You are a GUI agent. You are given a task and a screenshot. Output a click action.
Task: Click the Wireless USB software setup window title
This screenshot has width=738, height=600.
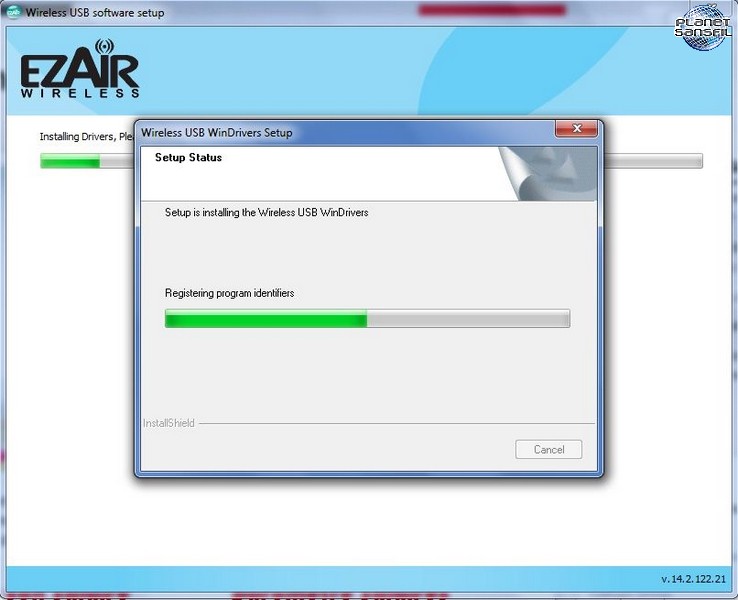[x=95, y=12]
